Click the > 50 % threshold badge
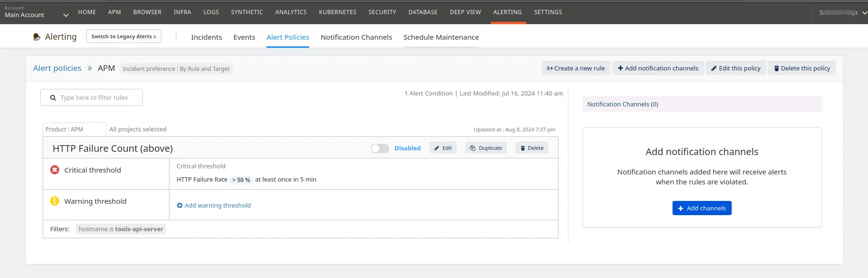868x278 pixels. tap(241, 180)
